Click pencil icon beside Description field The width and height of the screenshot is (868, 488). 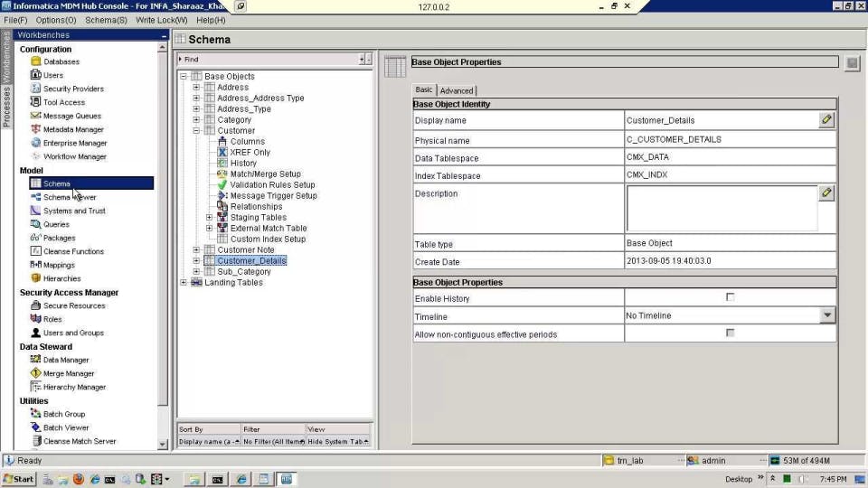(x=826, y=193)
